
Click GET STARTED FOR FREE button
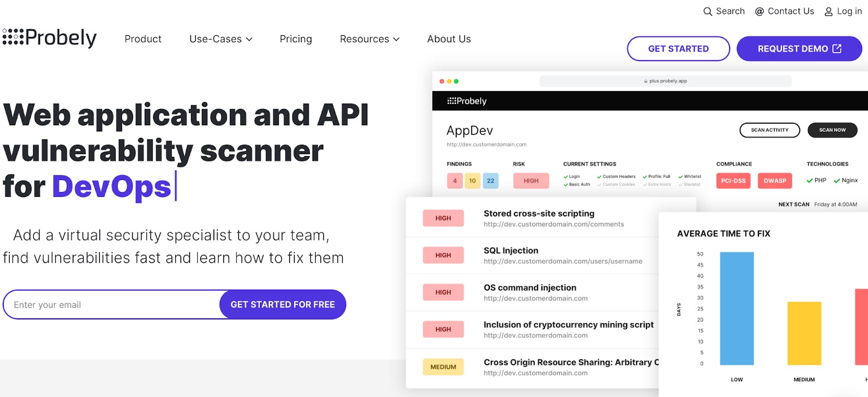click(283, 304)
